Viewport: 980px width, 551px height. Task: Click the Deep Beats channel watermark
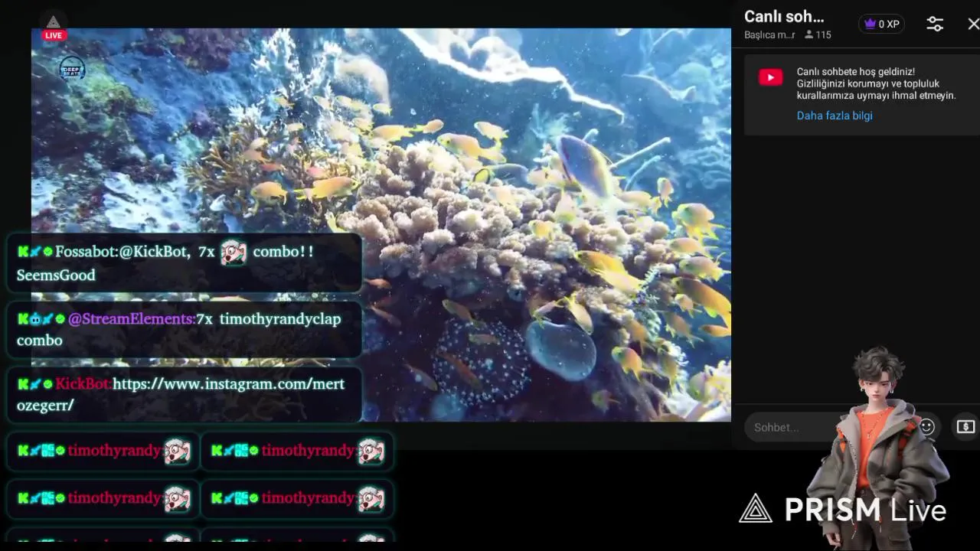coord(72,68)
